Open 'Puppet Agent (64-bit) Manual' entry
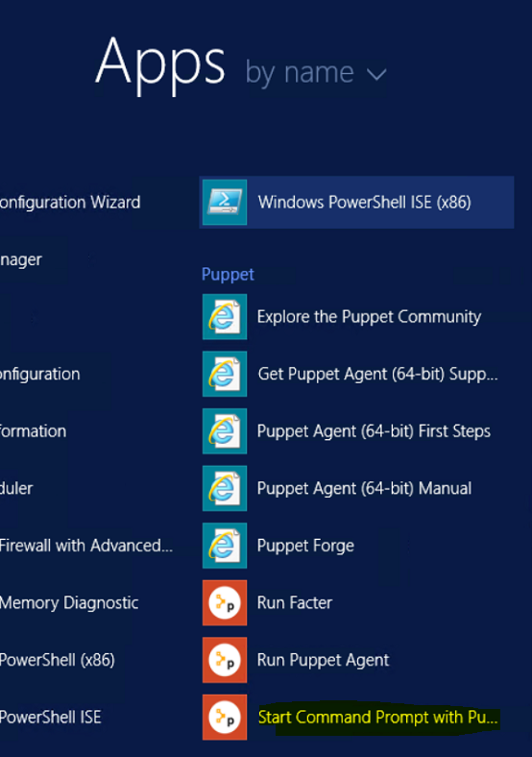532x757 pixels. tap(364, 489)
